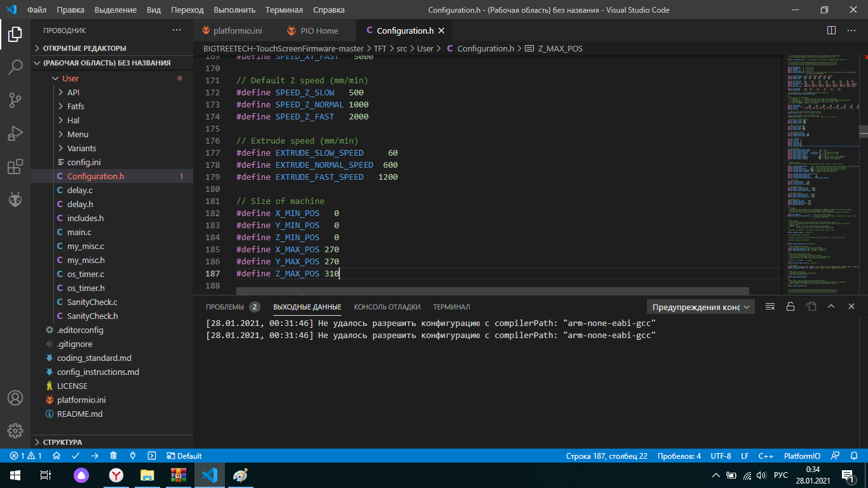The width and height of the screenshot is (868, 488).
Task: Switch to the platformio.ini editor tab
Action: click(x=237, y=30)
